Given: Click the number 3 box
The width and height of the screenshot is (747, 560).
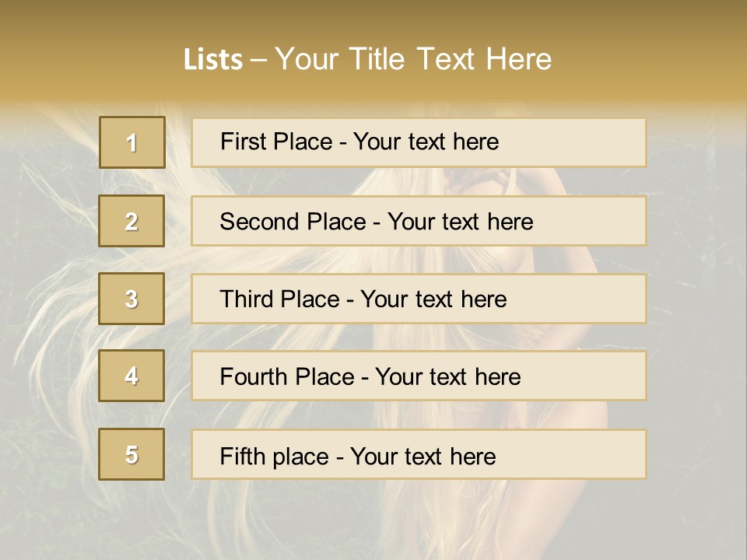Looking at the screenshot, I should tap(132, 299).
